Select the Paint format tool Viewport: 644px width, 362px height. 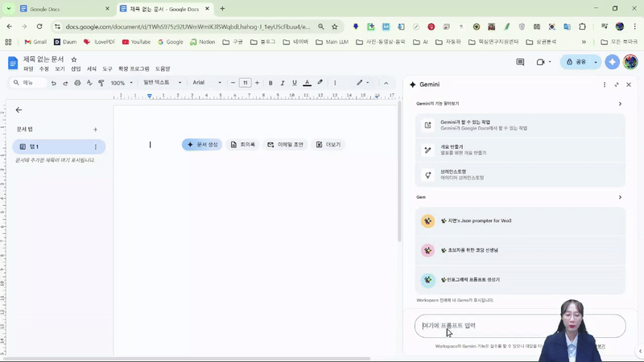[x=101, y=83]
